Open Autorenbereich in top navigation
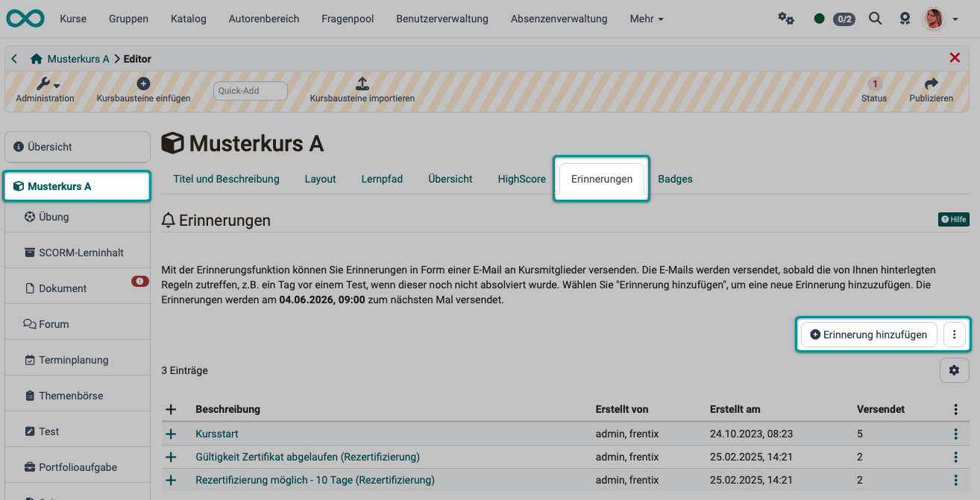This screenshot has width=980, height=500. click(x=264, y=19)
